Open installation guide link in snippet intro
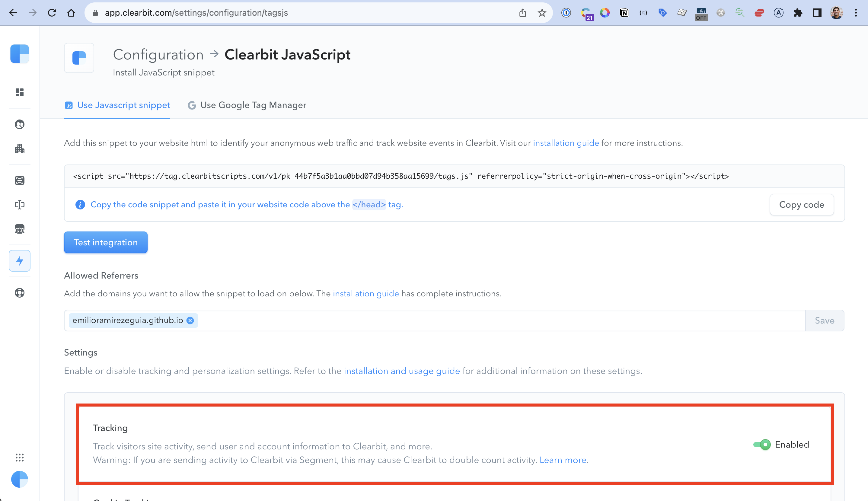This screenshot has height=501, width=868. (566, 143)
